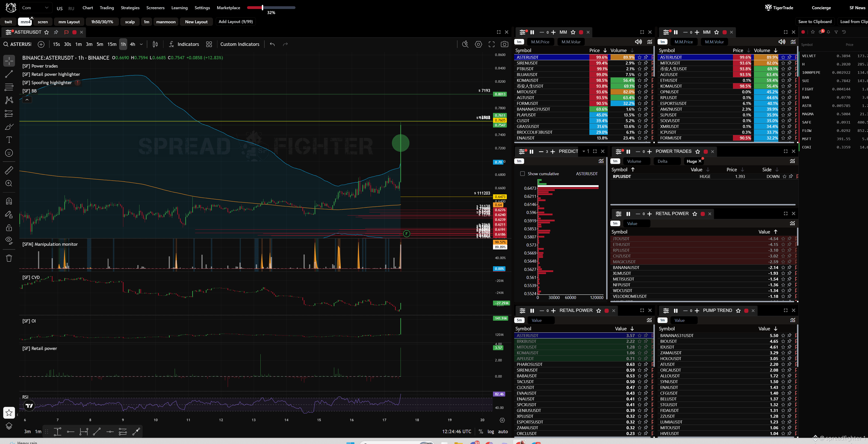
Task: Collapse the indicator legend with the chevron
Action: [27, 99]
